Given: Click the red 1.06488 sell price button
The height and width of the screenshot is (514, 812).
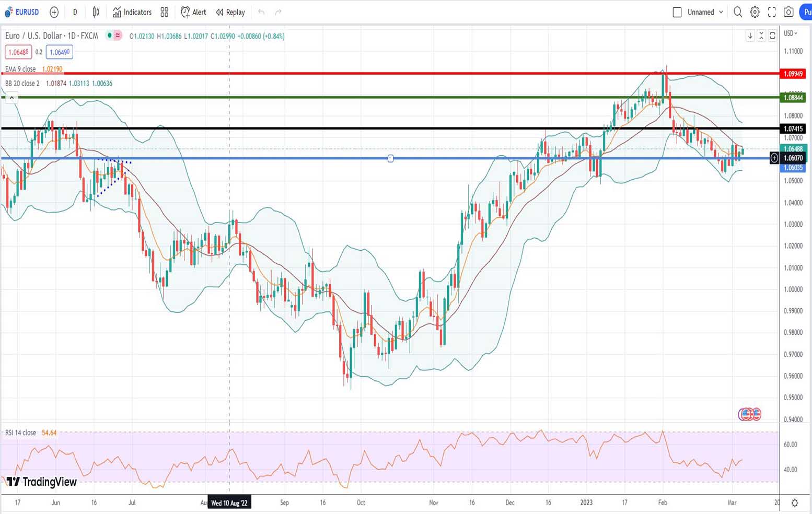Looking at the screenshot, I should [18, 52].
